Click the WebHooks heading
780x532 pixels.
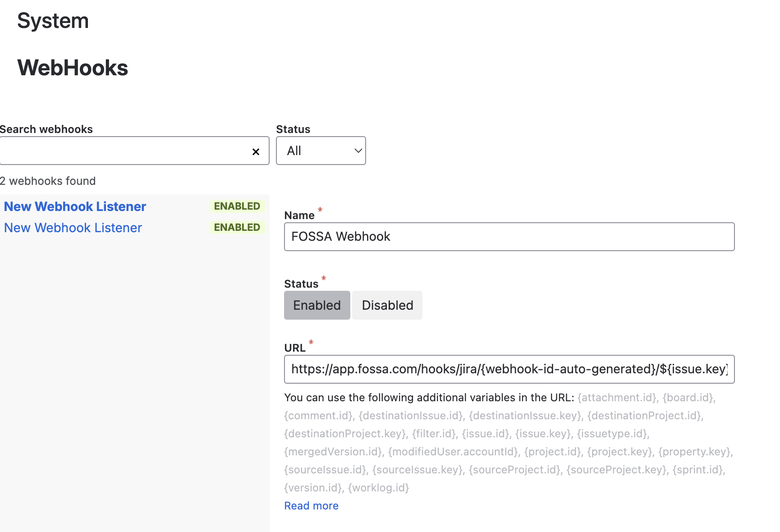click(x=73, y=68)
